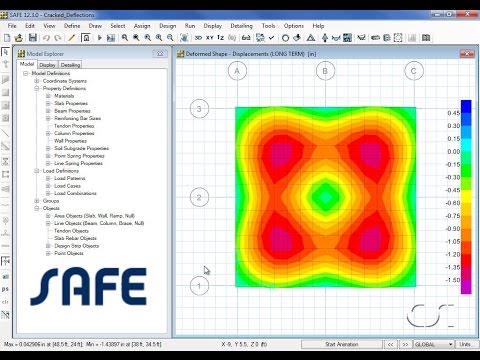Save the model with floppy disk icon
Image resolution: width=480 pixels, height=360 pixels.
tap(32, 38)
